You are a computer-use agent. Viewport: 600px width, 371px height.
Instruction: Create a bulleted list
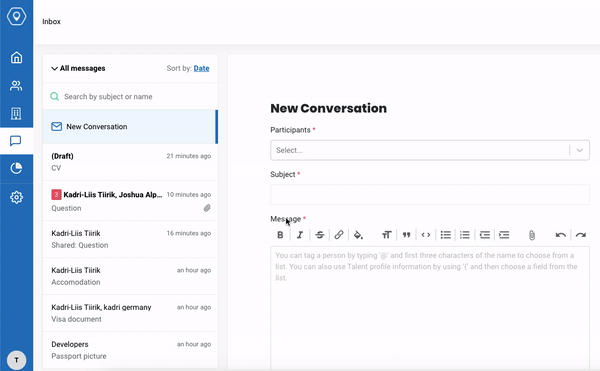[x=445, y=235]
